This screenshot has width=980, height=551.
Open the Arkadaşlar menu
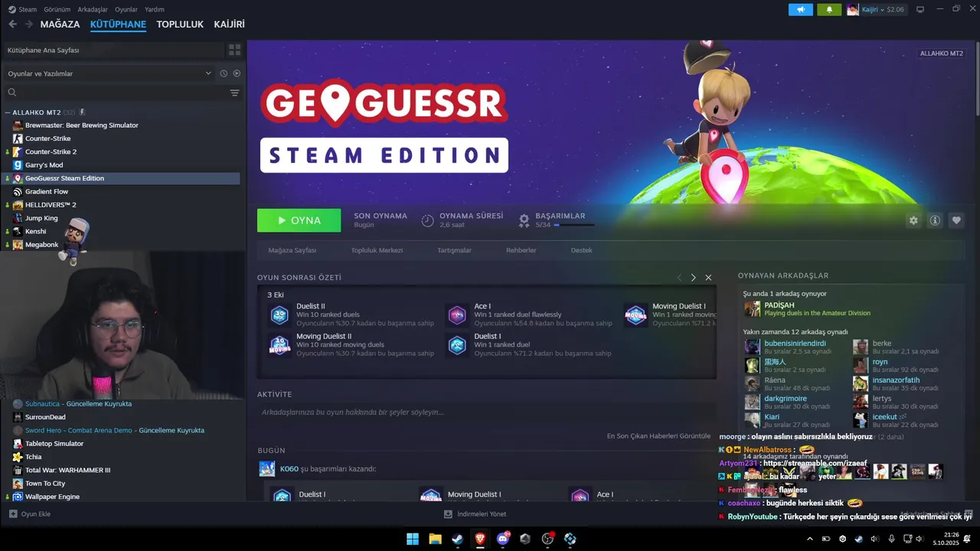tap(93, 9)
